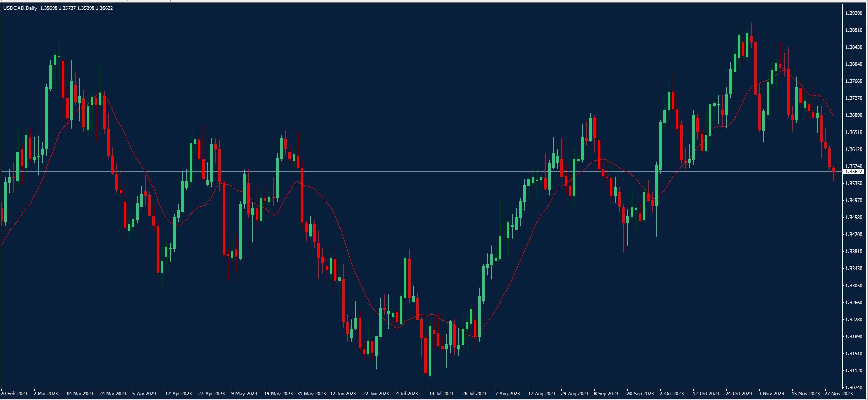Click the 12 Oct 2023 date label
Viewport: 868px width, 400px height.
pyautogui.click(x=706, y=394)
